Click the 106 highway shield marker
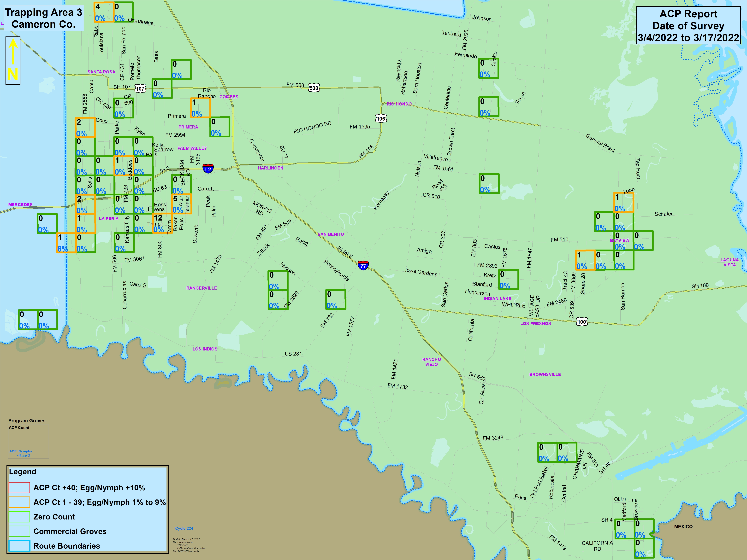The height and width of the screenshot is (560, 747). (381, 118)
